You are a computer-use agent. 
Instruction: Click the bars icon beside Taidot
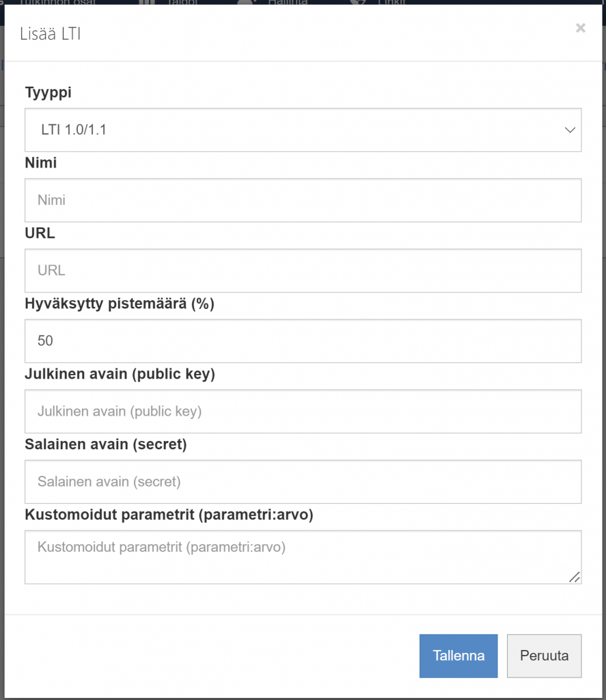[146, 3]
